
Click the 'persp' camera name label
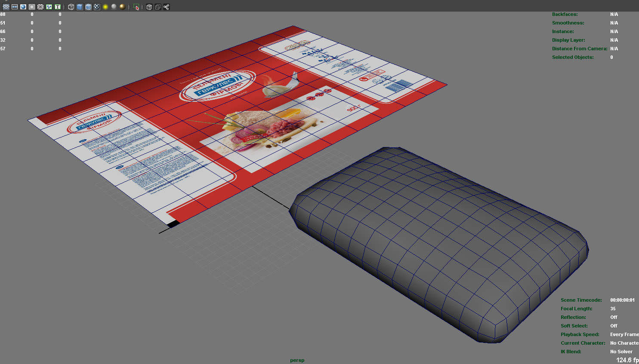coord(297,360)
